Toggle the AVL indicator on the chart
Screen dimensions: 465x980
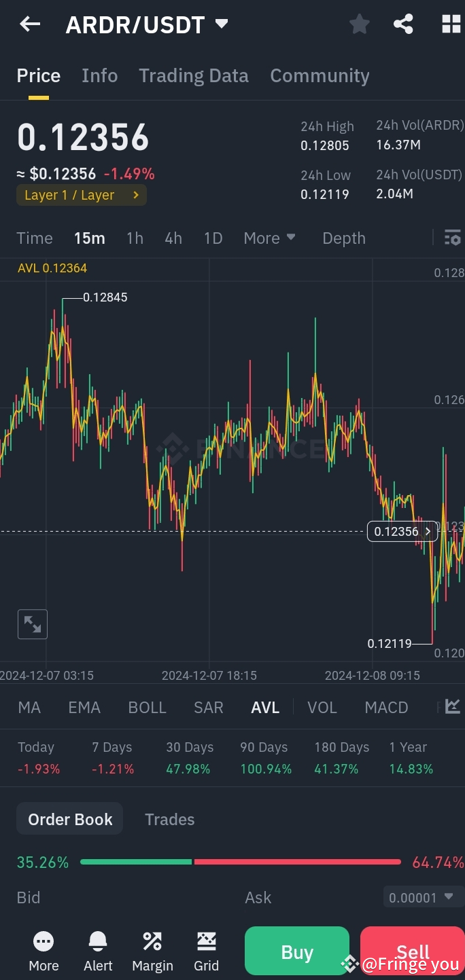pos(264,707)
